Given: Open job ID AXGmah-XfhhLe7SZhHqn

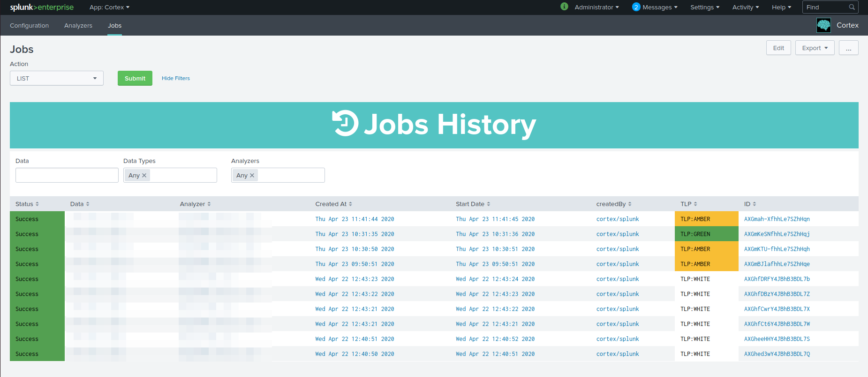Looking at the screenshot, I should (777, 219).
